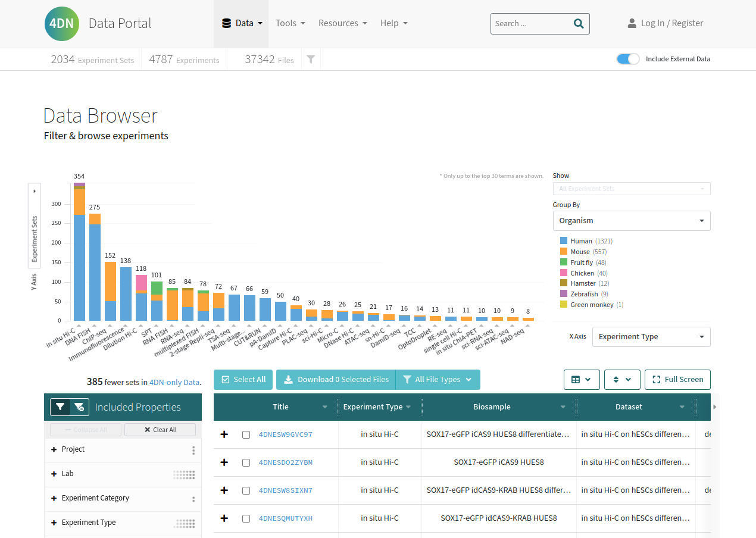Click the Select All button

243,380
